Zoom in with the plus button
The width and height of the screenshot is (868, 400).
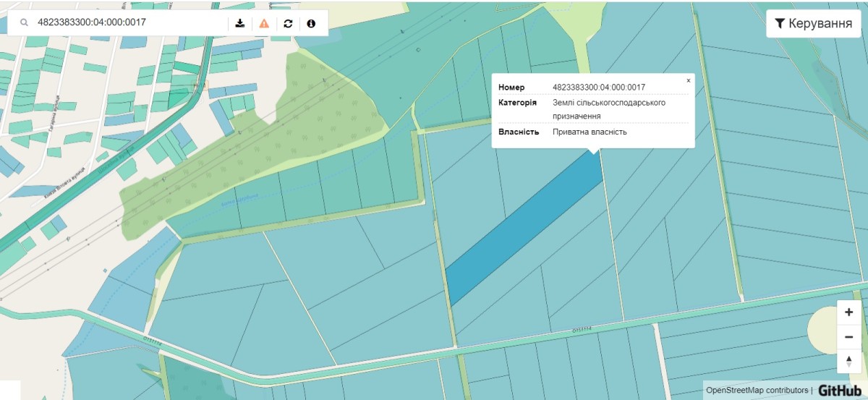(848, 312)
